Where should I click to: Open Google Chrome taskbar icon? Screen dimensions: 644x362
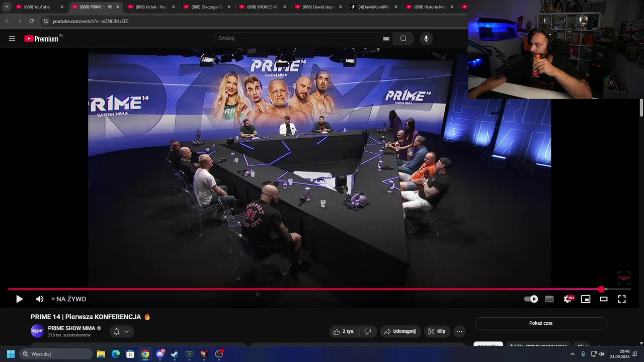[x=145, y=354]
